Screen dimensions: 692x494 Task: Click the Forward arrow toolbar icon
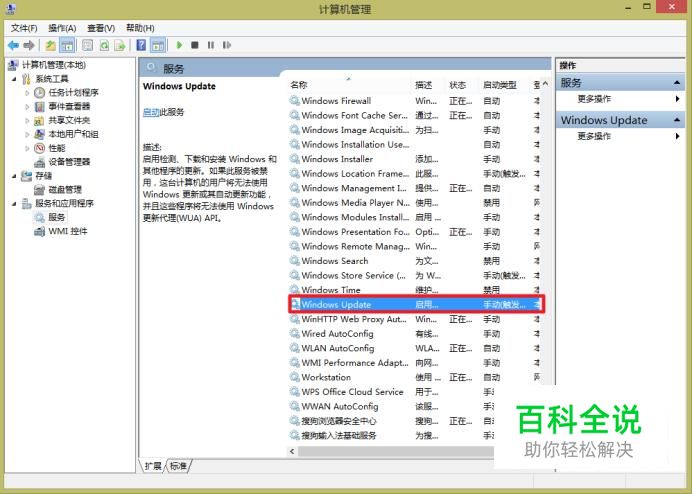(x=29, y=45)
